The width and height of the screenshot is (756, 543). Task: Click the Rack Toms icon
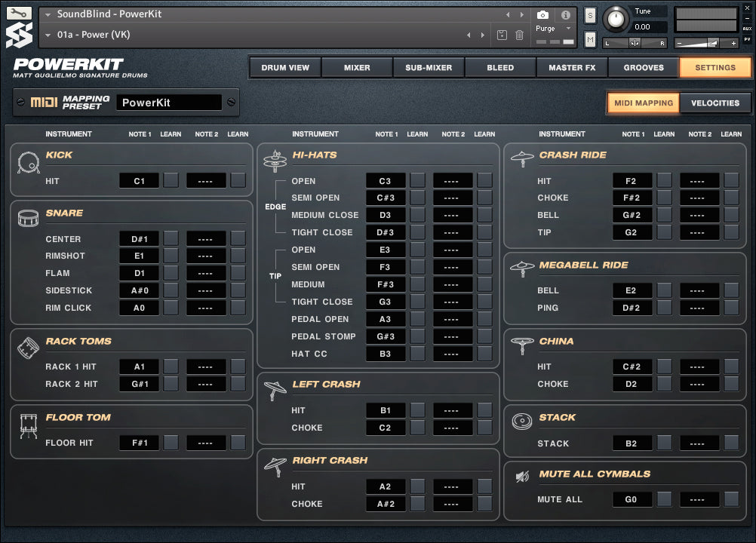28,348
